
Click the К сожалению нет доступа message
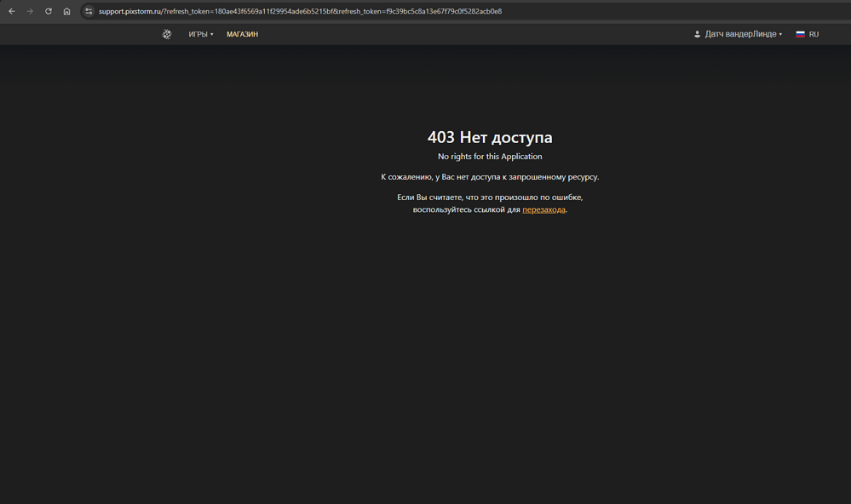click(490, 177)
